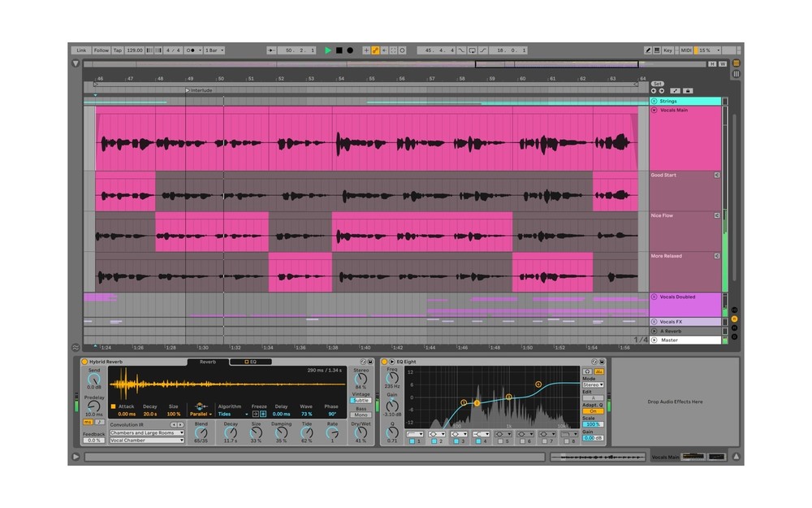Screen dimensions: 812x508
Task: Hot-swap the Hybrid Reverb preset
Action: [362, 363]
